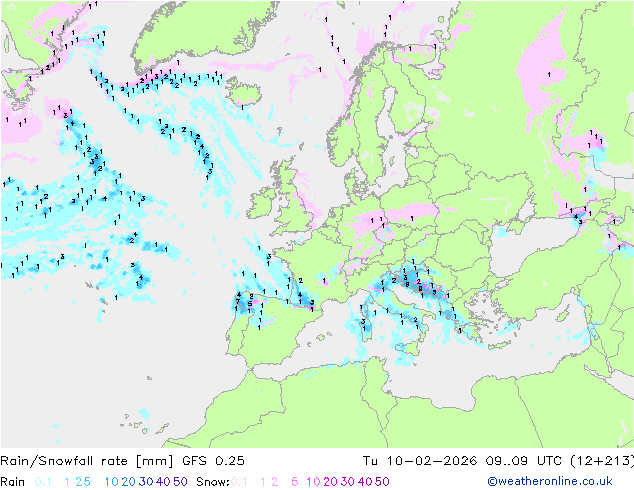Click the "(12+213)" forecast offset text

pos(602,461)
